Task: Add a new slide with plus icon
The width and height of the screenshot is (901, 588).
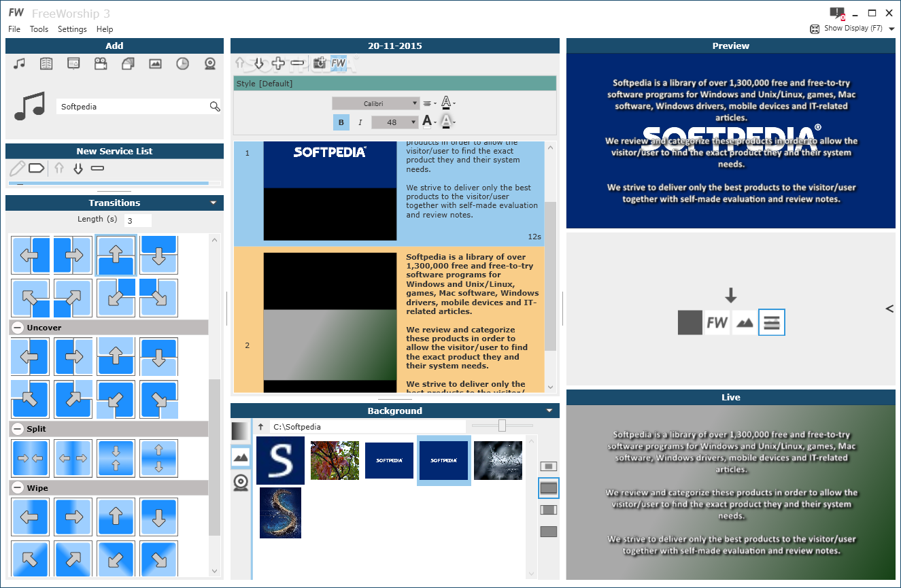Action: pyautogui.click(x=278, y=63)
